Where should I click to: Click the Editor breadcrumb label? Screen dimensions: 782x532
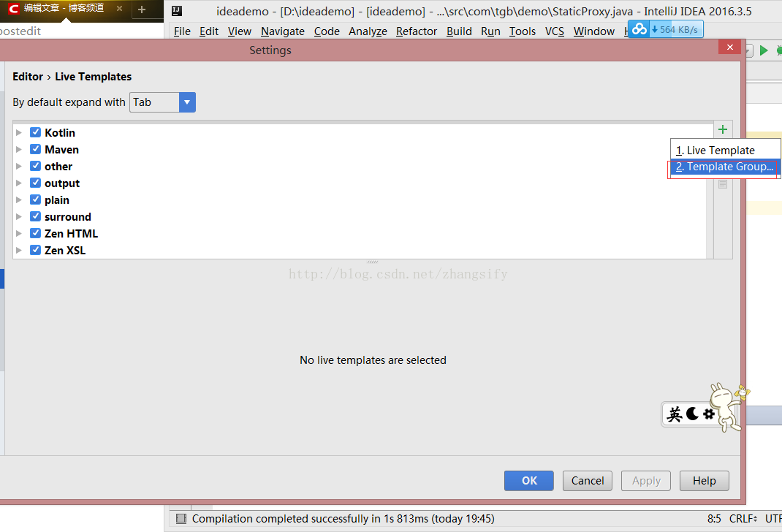point(28,77)
